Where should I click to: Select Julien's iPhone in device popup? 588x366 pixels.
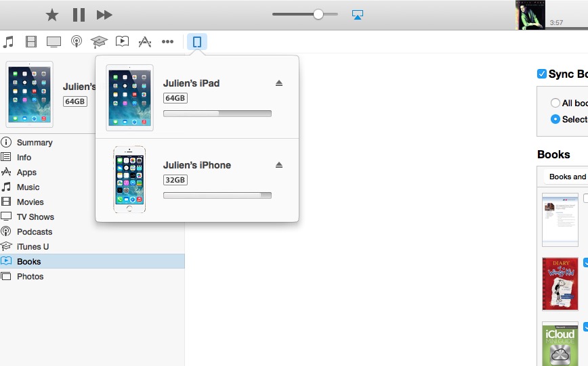pyautogui.click(x=197, y=180)
